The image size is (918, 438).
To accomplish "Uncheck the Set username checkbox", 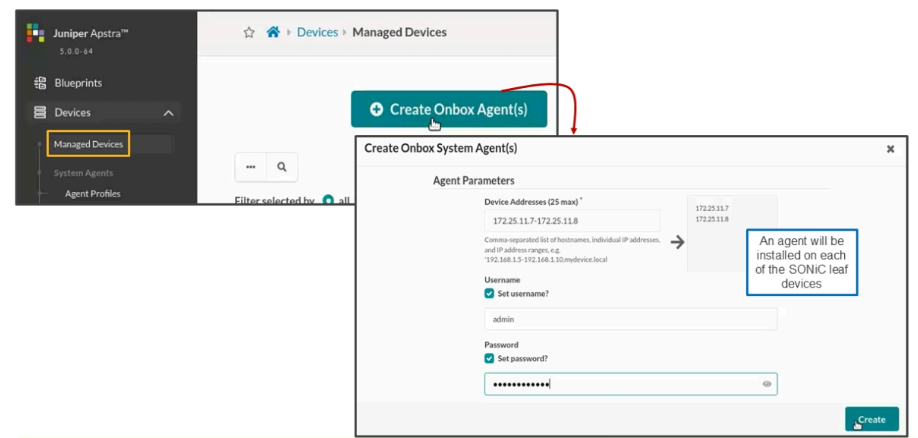I will [x=489, y=293].
